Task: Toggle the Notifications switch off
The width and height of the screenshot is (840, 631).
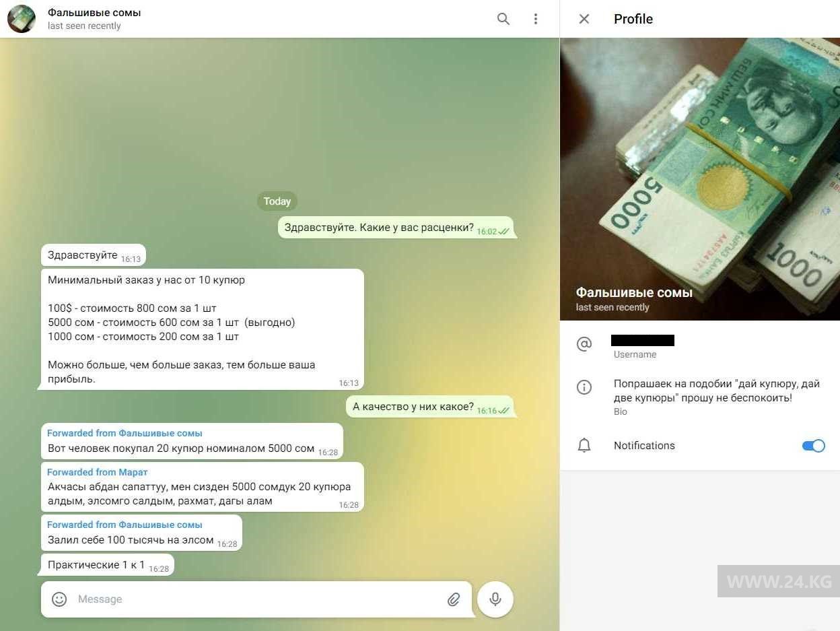Action: click(813, 446)
